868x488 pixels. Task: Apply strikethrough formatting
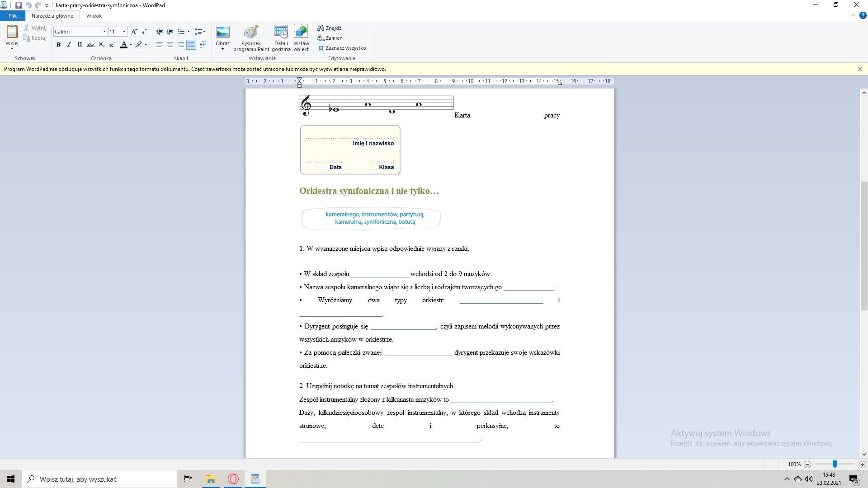pos(90,45)
